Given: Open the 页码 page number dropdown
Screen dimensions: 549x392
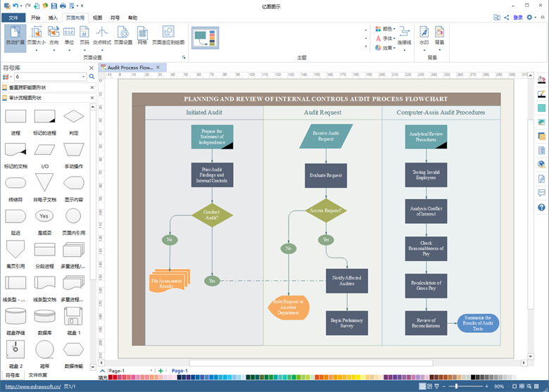Looking at the screenshot, I should (x=84, y=38).
